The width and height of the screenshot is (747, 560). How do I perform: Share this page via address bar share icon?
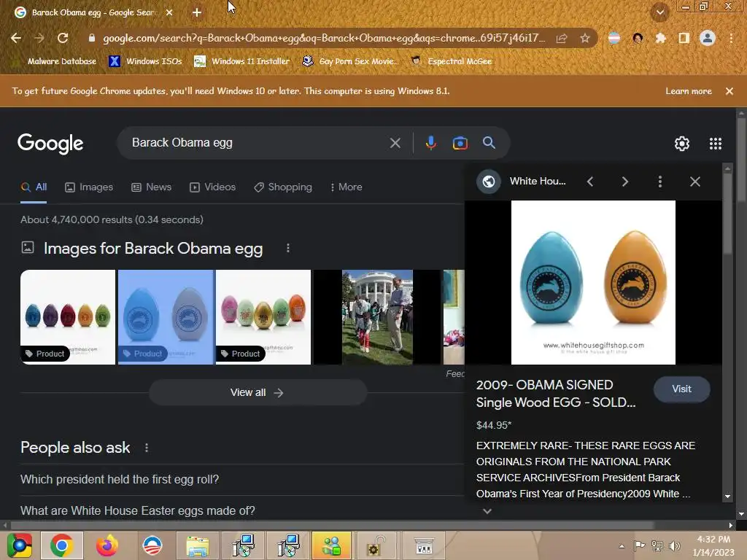562,38
